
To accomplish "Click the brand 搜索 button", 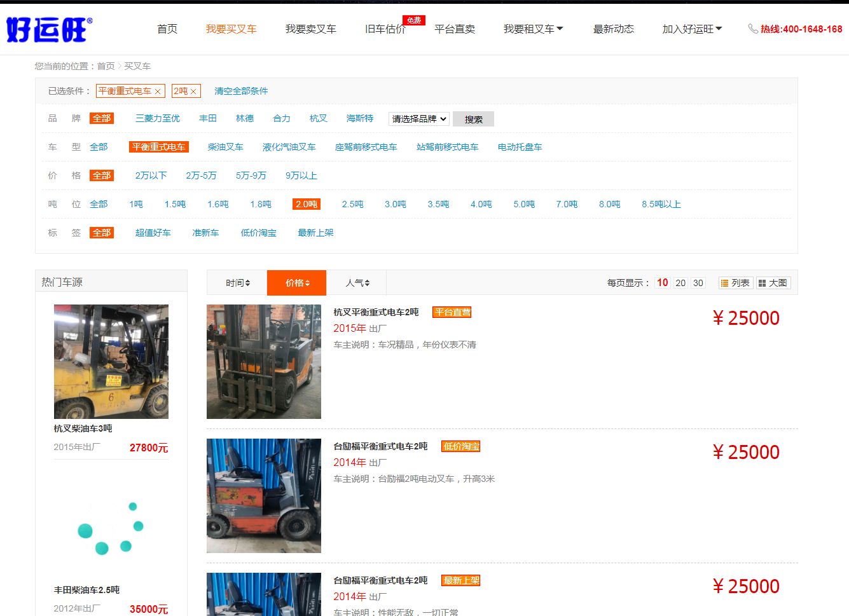I will pyautogui.click(x=473, y=119).
